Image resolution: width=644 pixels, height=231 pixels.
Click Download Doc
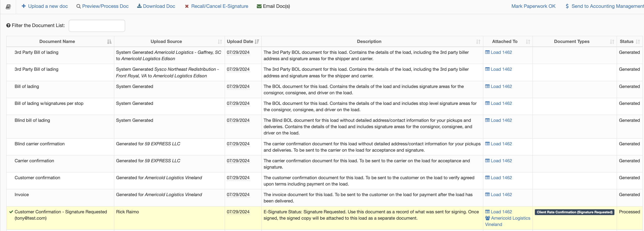[x=156, y=6]
